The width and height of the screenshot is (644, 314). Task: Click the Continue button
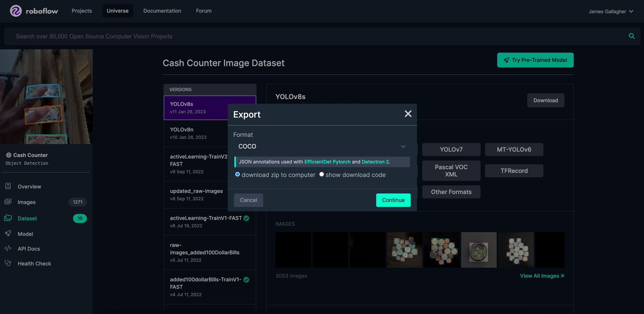pyautogui.click(x=393, y=200)
